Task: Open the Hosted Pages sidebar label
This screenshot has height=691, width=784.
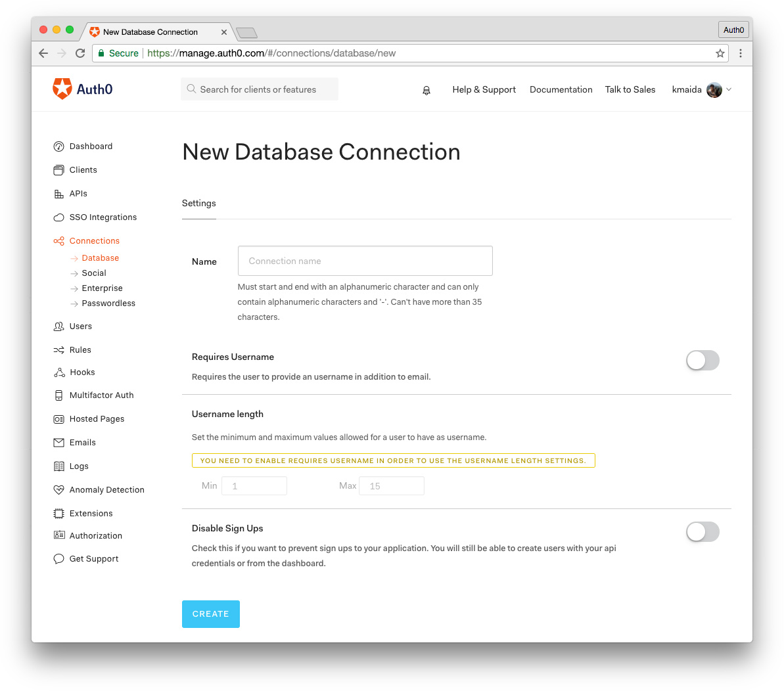Action: [x=97, y=418]
